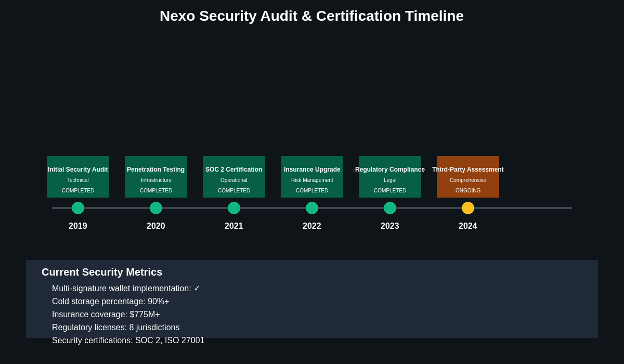Click the Cold storage percentage 90%+ line
This screenshot has width=624, height=364.
110,302
